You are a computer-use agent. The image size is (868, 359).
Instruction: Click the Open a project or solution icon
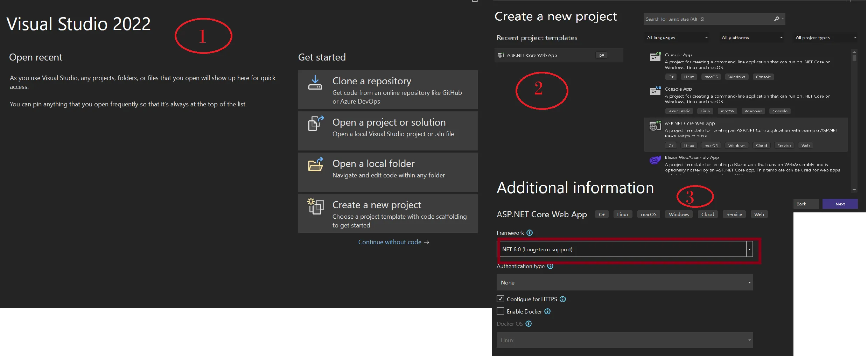click(x=315, y=123)
